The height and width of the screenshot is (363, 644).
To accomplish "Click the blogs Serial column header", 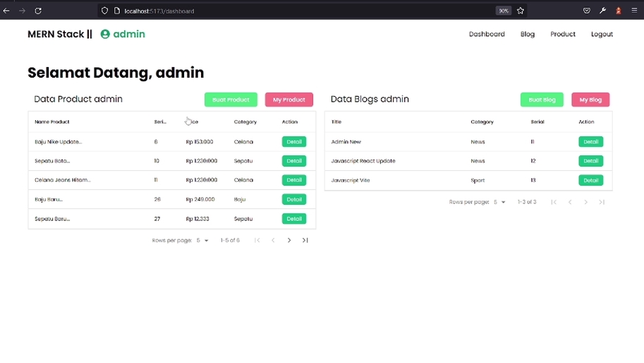I will (x=537, y=121).
